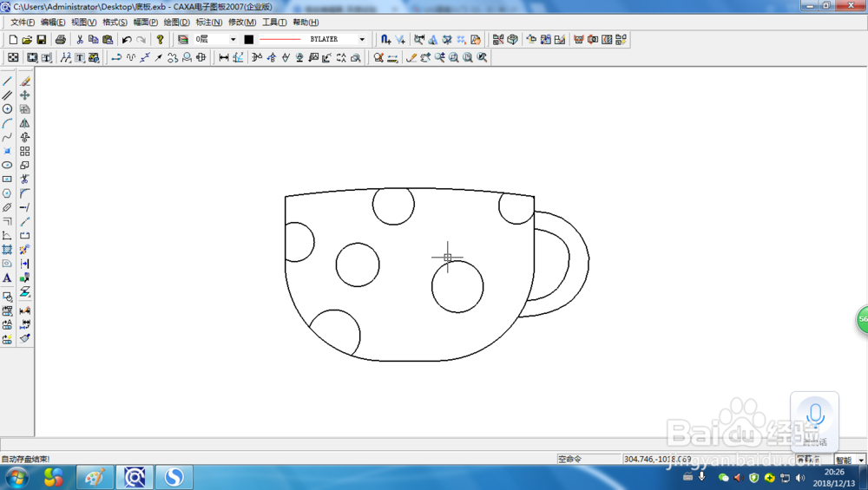
Task: Select the Arc drawing tool
Action: (7, 123)
